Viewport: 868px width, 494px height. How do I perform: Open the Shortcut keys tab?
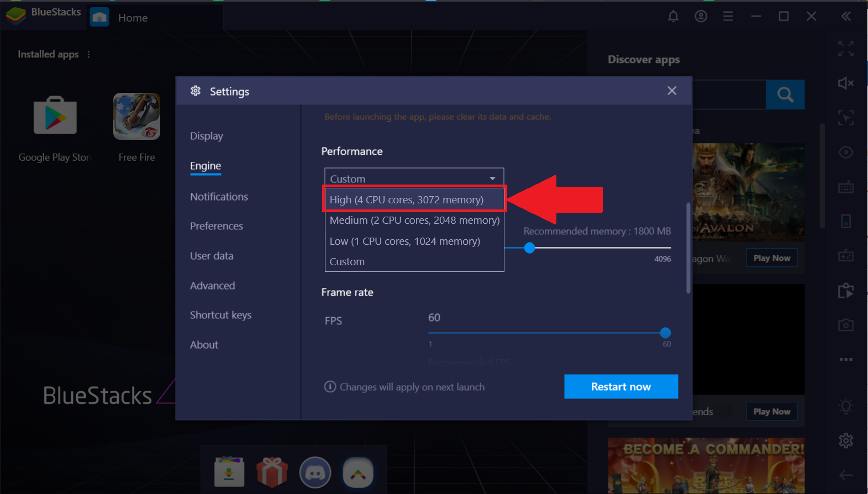tap(220, 315)
